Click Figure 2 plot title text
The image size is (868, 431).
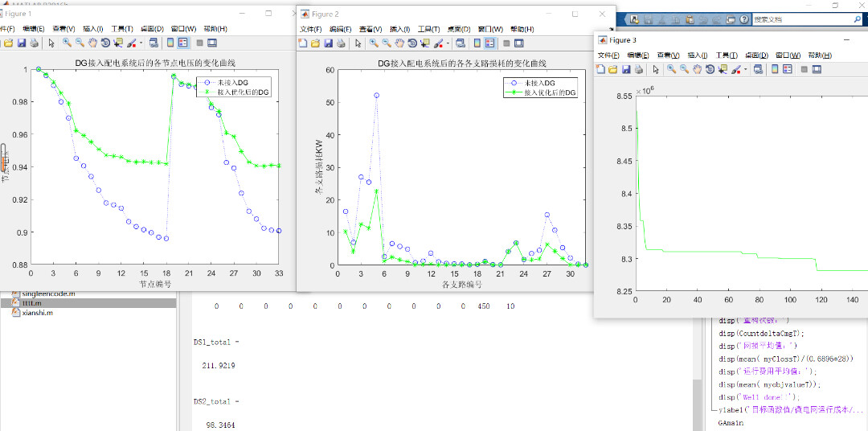tap(462, 64)
